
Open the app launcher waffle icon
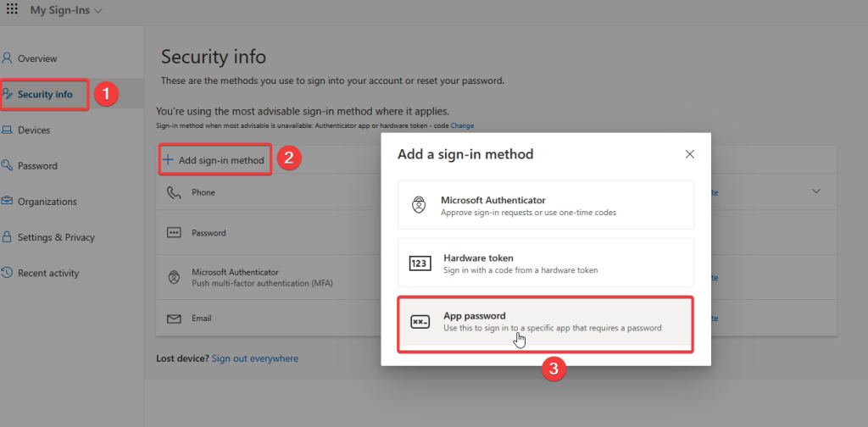pos(12,10)
